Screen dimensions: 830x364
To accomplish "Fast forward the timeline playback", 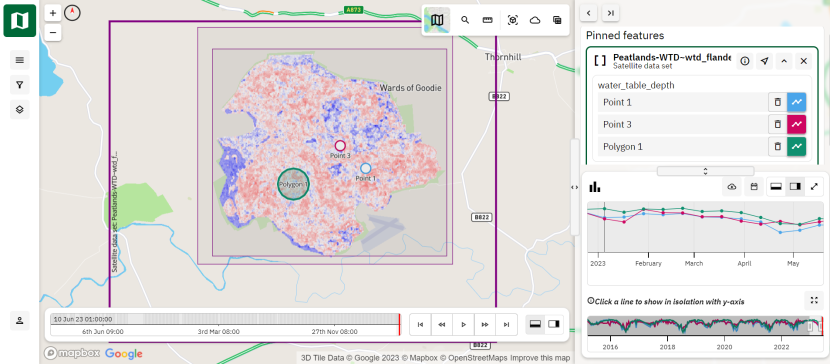I will click(x=485, y=324).
